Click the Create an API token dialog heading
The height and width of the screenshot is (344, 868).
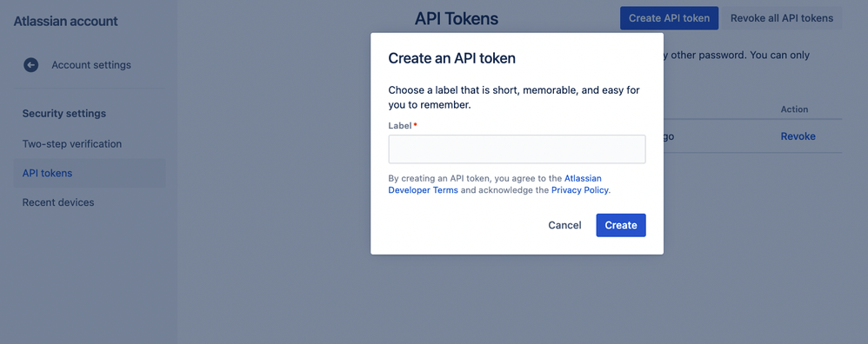[x=451, y=58]
